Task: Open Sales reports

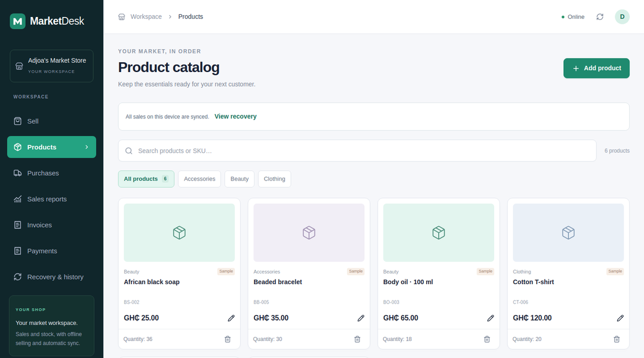Action: pyautogui.click(x=52, y=199)
